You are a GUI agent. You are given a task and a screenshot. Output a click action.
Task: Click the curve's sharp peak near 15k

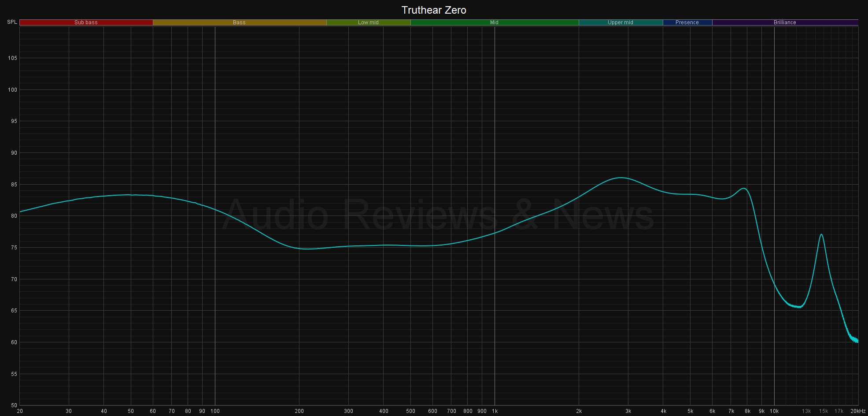click(x=821, y=235)
